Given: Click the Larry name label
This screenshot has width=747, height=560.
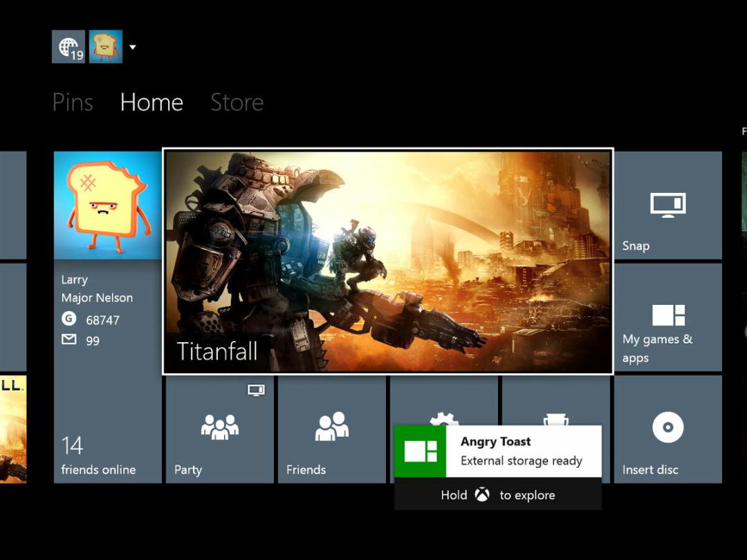Looking at the screenshot, I should tap(75, 280).
